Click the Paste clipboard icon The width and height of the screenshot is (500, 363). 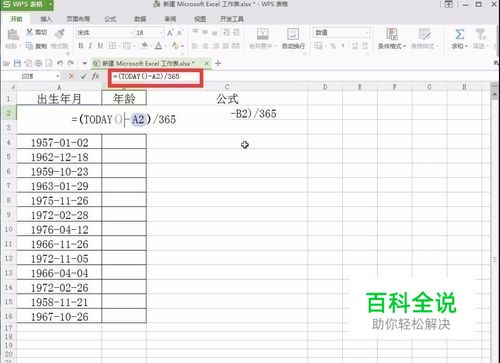pyautogui.click(x=13, y=35)
